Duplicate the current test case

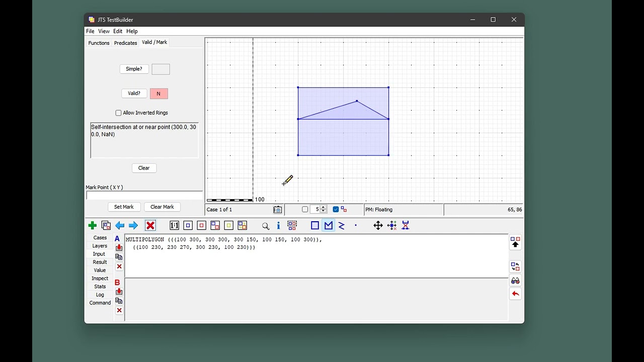(106, 226)
